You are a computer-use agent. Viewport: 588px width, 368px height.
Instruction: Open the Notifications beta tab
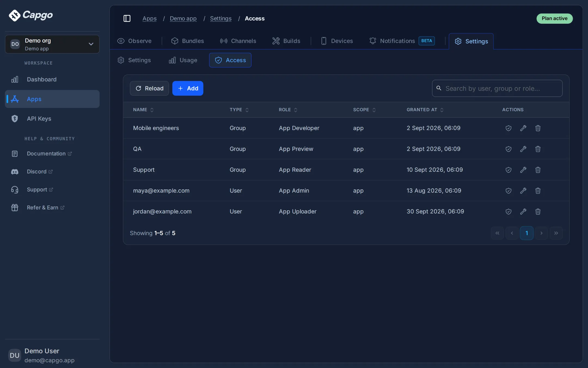(402, 41)
